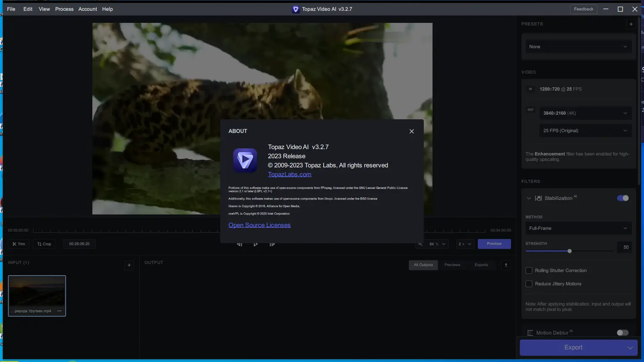Viewport: 644px width, 362px height.
Task: Open the 25 FPS (Original) dropdown
Action: point(585,131)
